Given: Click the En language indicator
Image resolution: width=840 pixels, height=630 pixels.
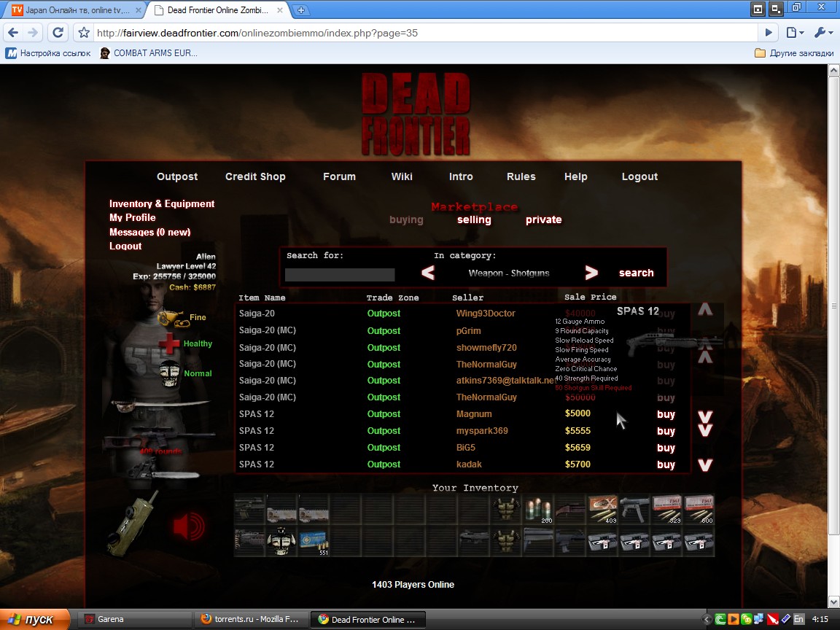Looking at the screenshot, I should (798, 619).
